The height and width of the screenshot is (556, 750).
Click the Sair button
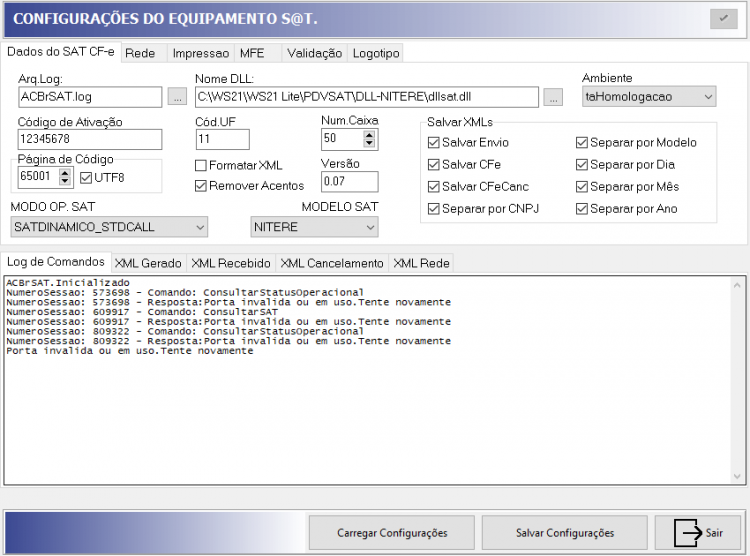698,533
